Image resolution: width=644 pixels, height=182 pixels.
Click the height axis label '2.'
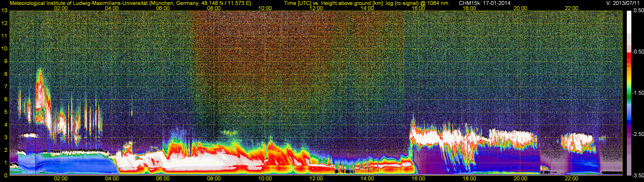(x=6, y=150)
